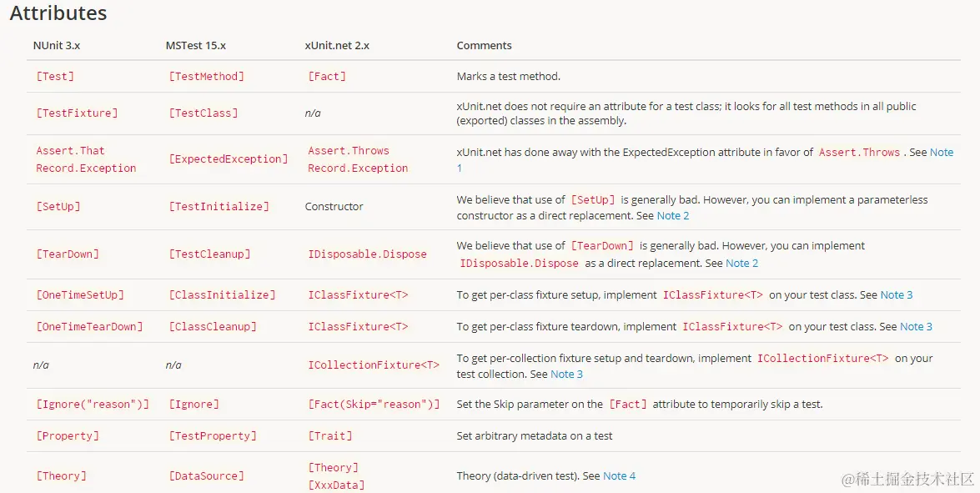Image resolution: width=980 pixels, height=493 pixels.
Task: Select the [DataSource] cell
Action: (x=206, y=476)
